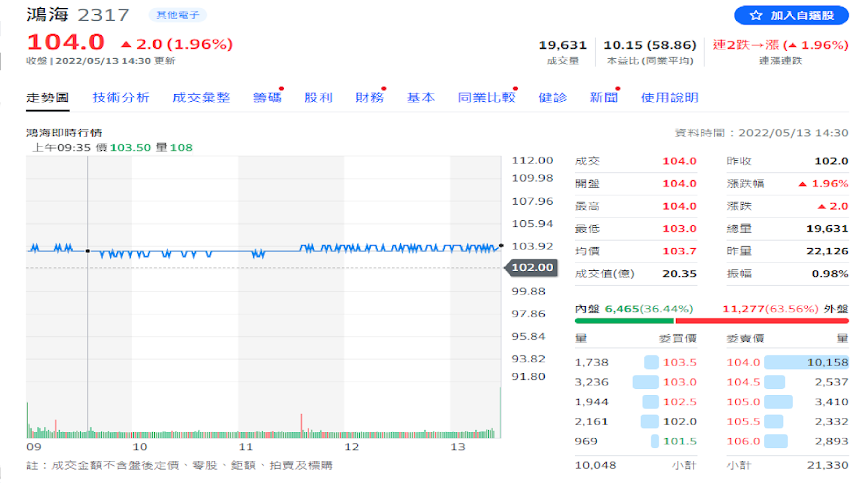Screen dimensions: 859x483
Task: Select the 基本 tab
Action: [421, 97]
